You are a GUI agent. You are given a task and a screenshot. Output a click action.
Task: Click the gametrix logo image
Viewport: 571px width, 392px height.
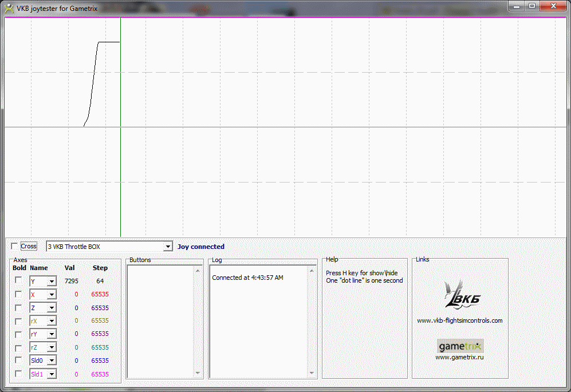459,346
